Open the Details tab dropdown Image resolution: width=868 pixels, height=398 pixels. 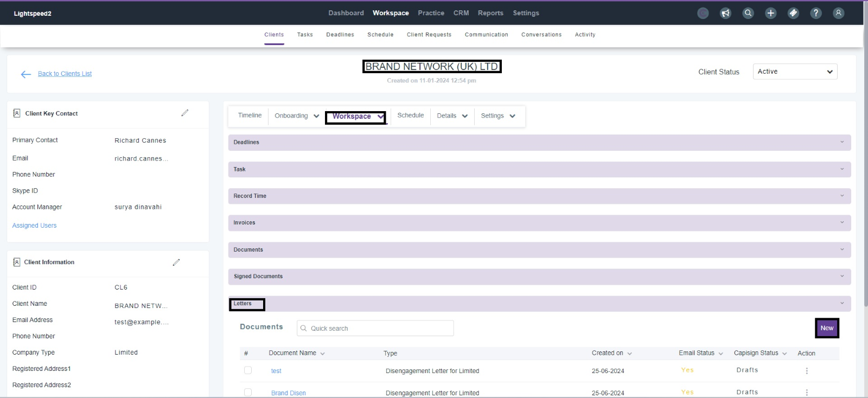tap(452, 115)
